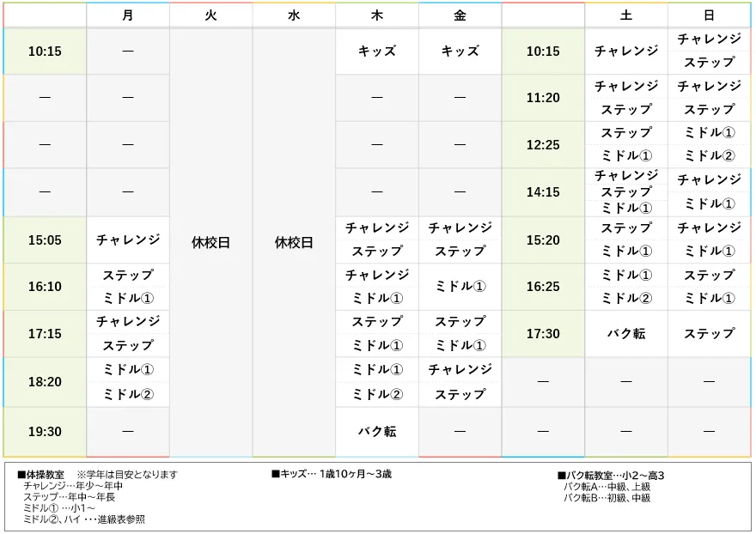Select the 16:25 time slot label

[543, 287]
